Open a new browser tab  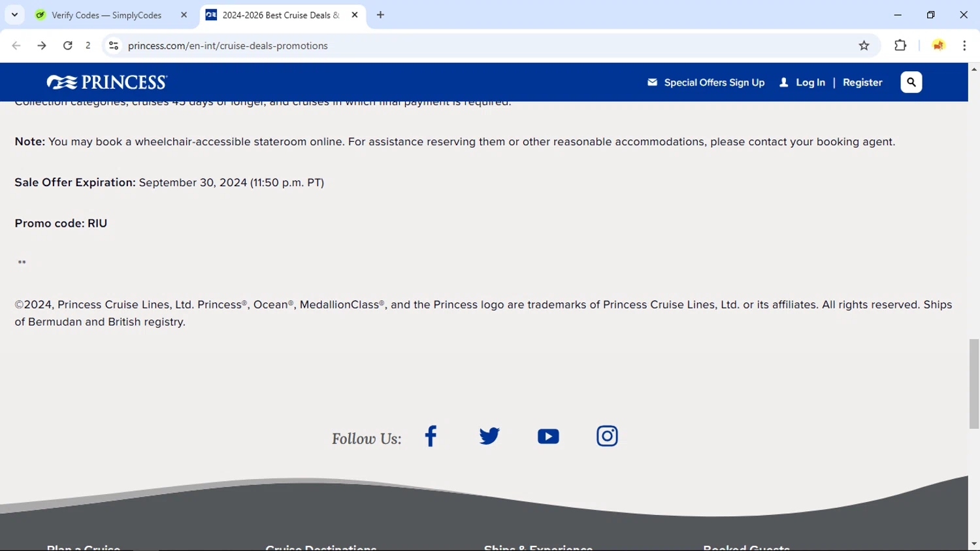(x=381, y=15)
